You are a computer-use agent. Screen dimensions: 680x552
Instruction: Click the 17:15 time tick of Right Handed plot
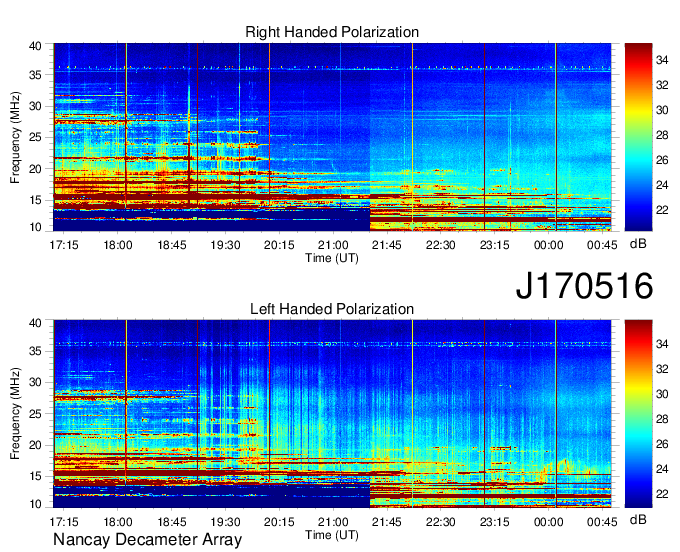64,245
